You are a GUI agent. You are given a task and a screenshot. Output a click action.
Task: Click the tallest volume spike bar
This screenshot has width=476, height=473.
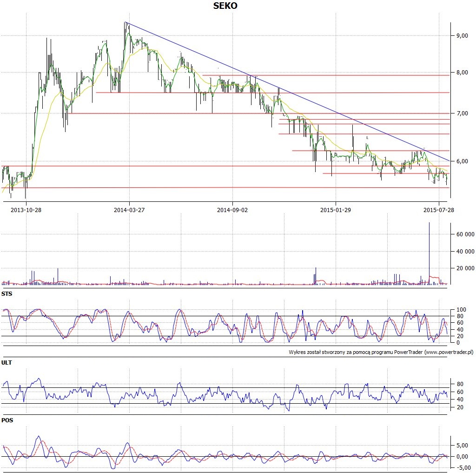coord(429,253)
